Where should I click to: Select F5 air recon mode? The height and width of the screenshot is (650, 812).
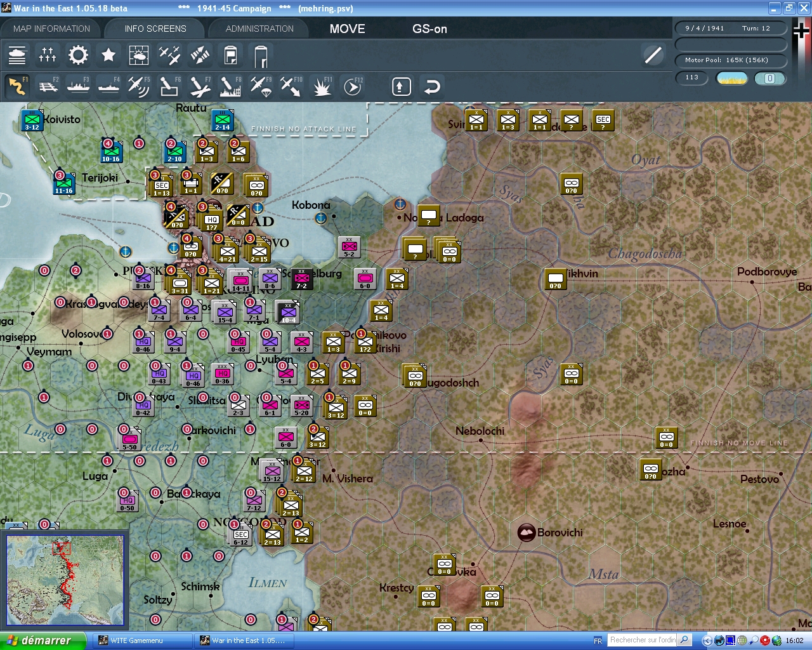[x=139, y=86]
